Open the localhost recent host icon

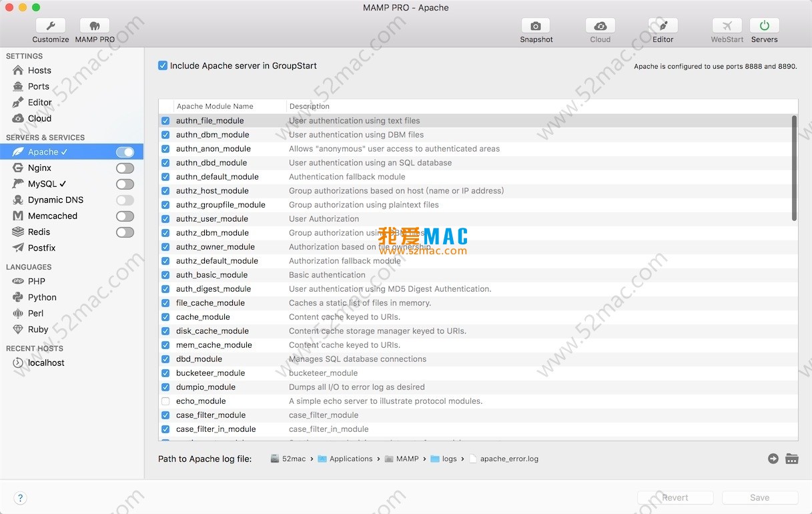18,362
